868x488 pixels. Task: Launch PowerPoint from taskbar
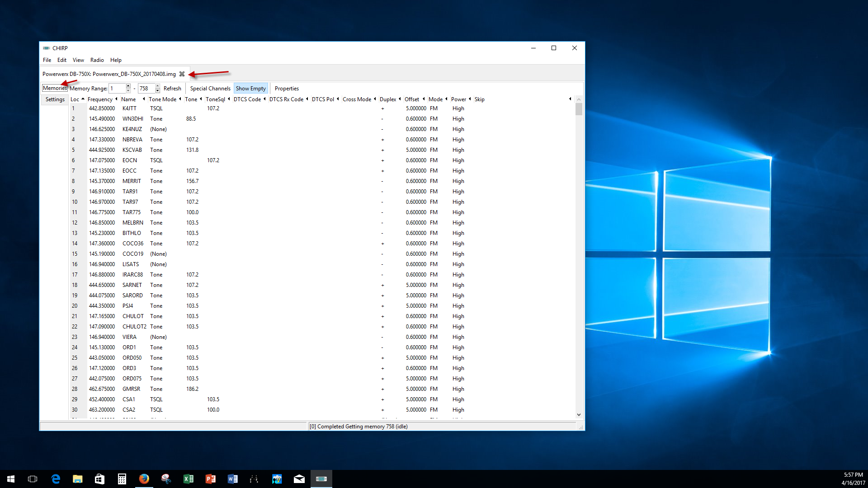tap(211, 479)
